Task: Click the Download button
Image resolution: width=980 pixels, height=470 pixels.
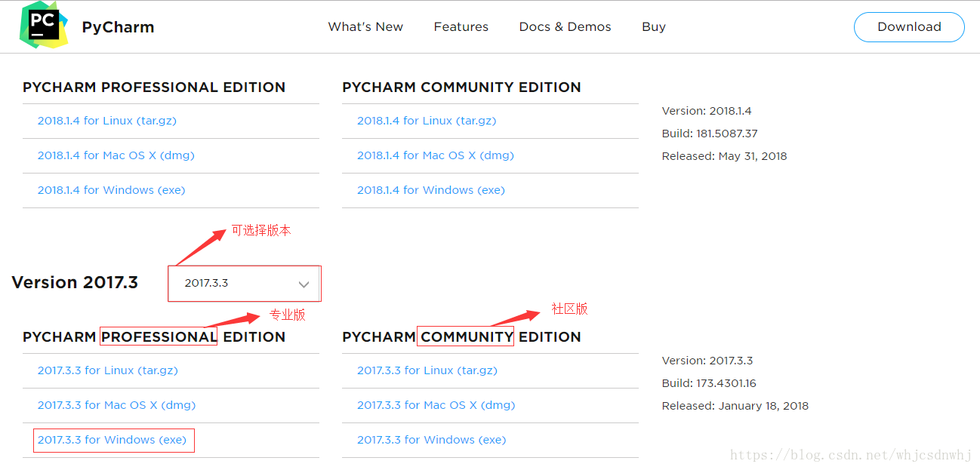Action: [x=909, y=26]
